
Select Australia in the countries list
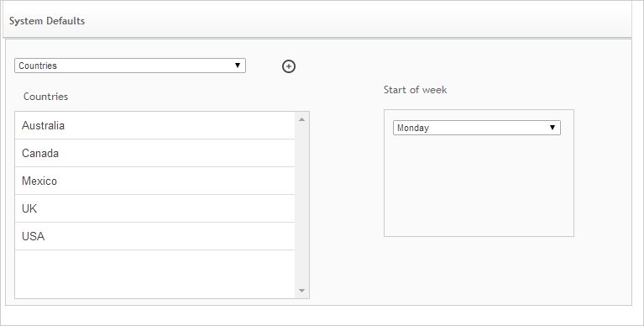tap(154, 125)
